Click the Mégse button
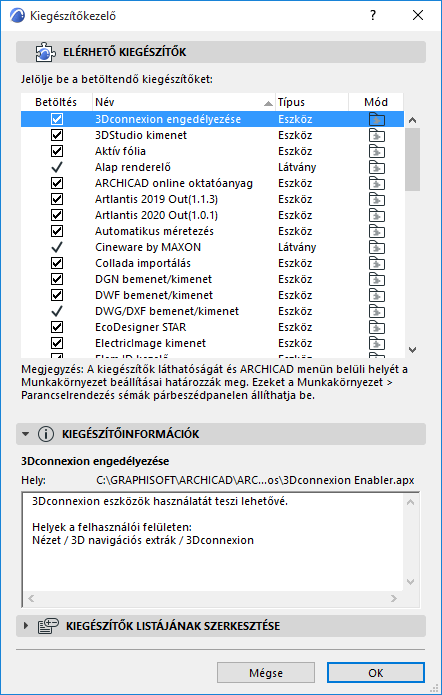This screenshot has height=695, width=442. (x=266, y=673)
